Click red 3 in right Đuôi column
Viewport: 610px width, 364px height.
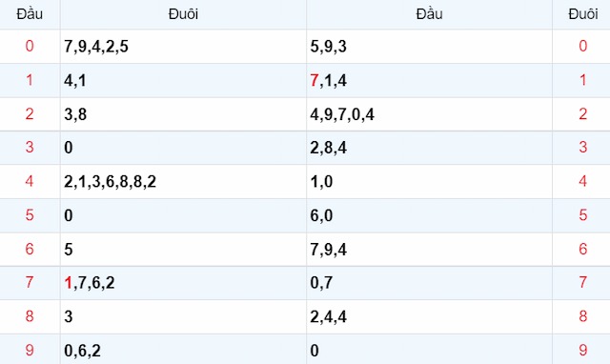(582, 148)
